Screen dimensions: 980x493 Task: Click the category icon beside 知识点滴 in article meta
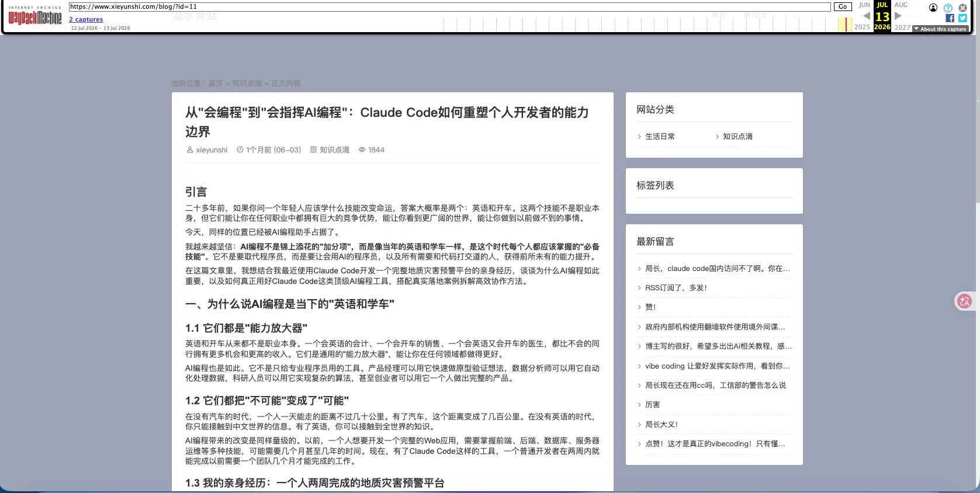313,150
